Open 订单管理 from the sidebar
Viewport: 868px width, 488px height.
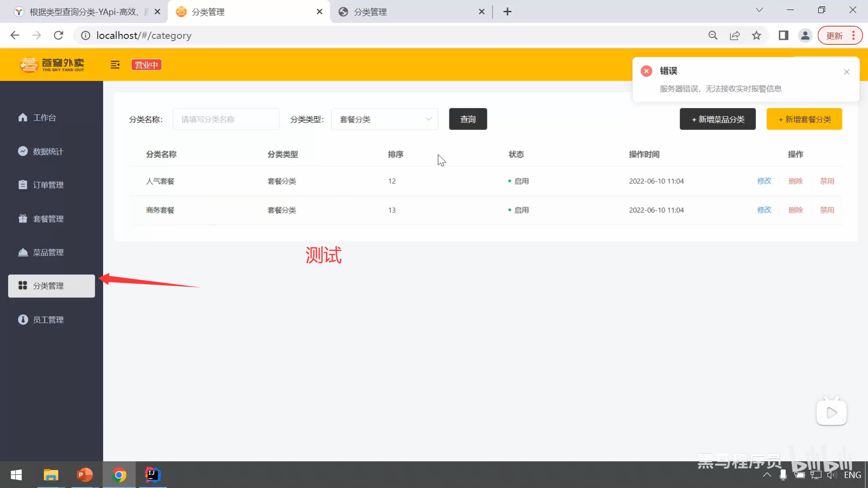tap(47, 185)
